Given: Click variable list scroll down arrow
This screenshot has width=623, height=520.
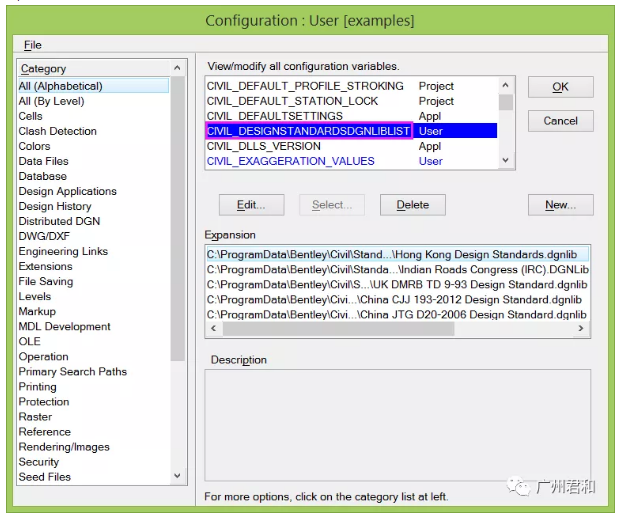Looking at the screenshot, I should tap(505, 160).
